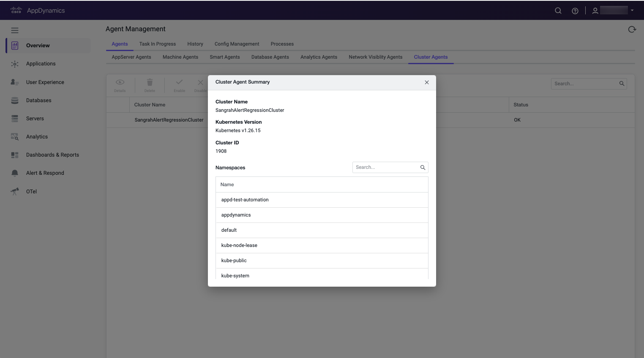
Task: Click the Status column header
Action: [521, 105]
